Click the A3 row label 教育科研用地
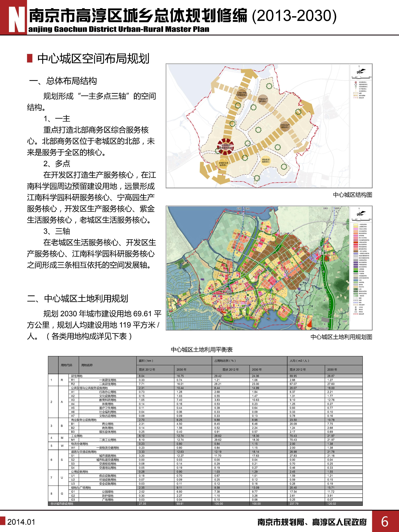This screenshot has width=399, height=532. pos(108,400)
